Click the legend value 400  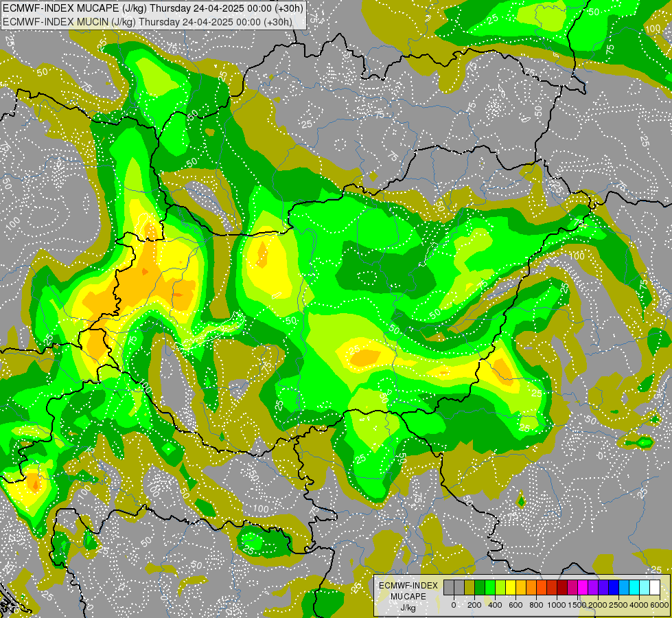[x=495, y=605]
